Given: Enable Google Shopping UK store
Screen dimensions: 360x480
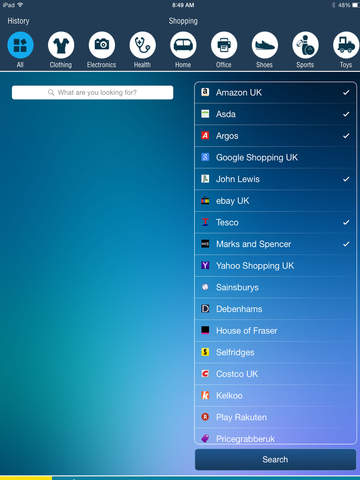Looking at the screenshot, I should 275,157.
